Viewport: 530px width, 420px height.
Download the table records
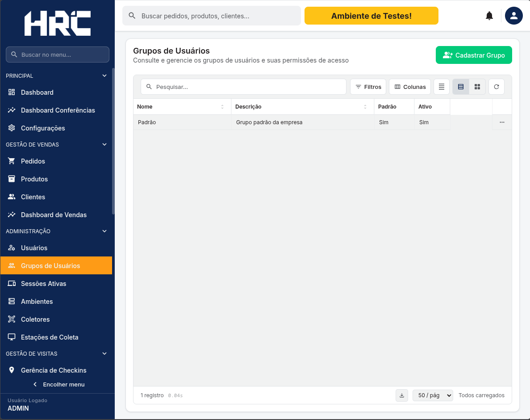tap(401, 395)
